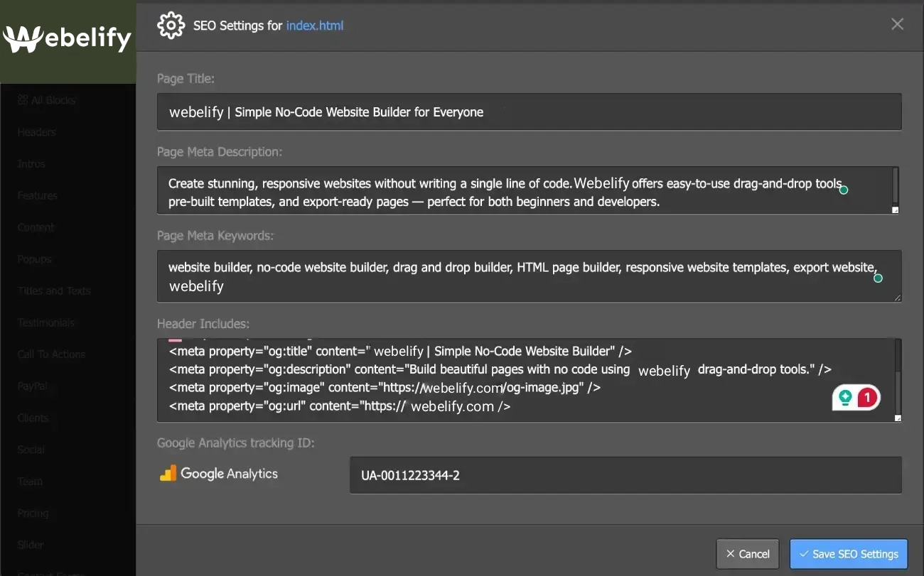Image resolution: width=924 pixels, height=576 pixels.
Task: Click the Save SEO Settings button
Action: point(849,553)
